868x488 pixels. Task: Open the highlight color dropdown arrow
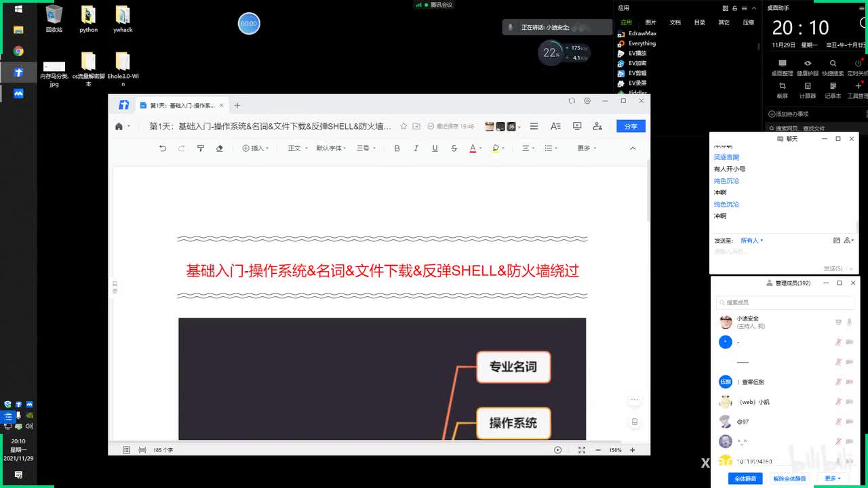pos(504,148)
